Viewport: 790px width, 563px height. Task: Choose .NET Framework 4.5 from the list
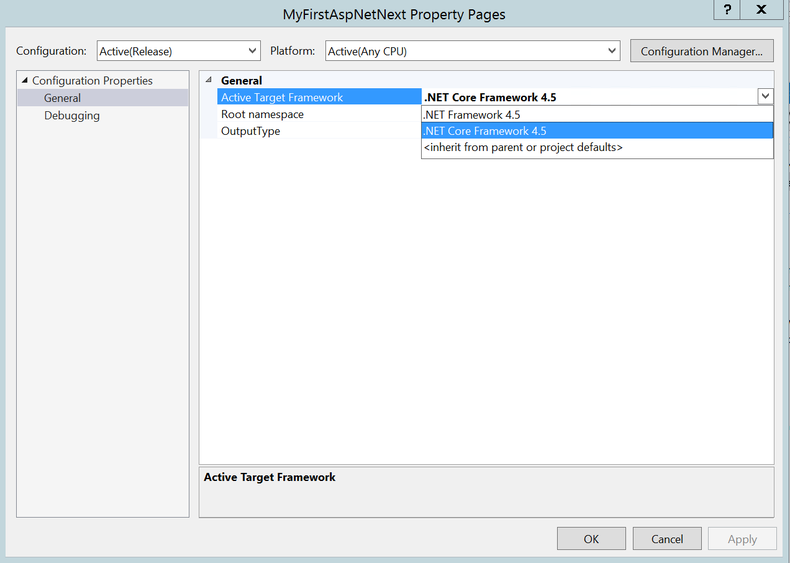[x=597, y=114]
